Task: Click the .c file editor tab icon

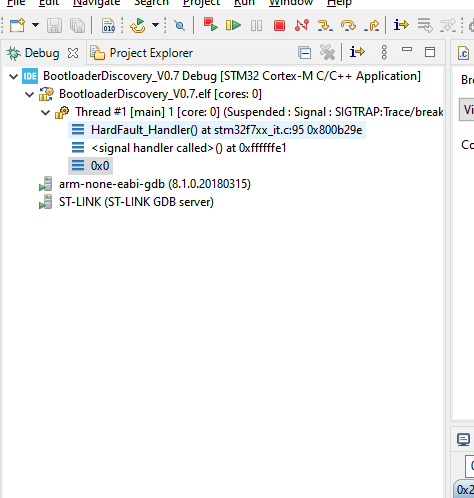Action: pos(464,53)
